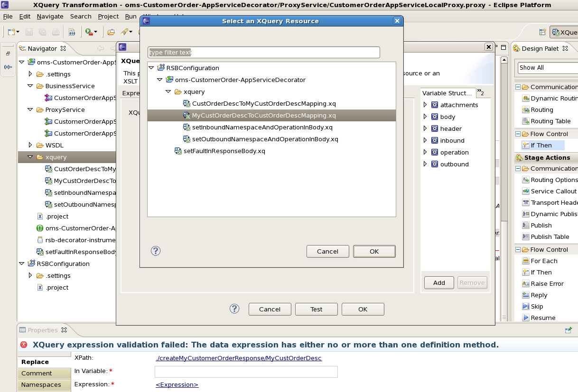Click the Properties view toolbar icon at right

[568, 330]
